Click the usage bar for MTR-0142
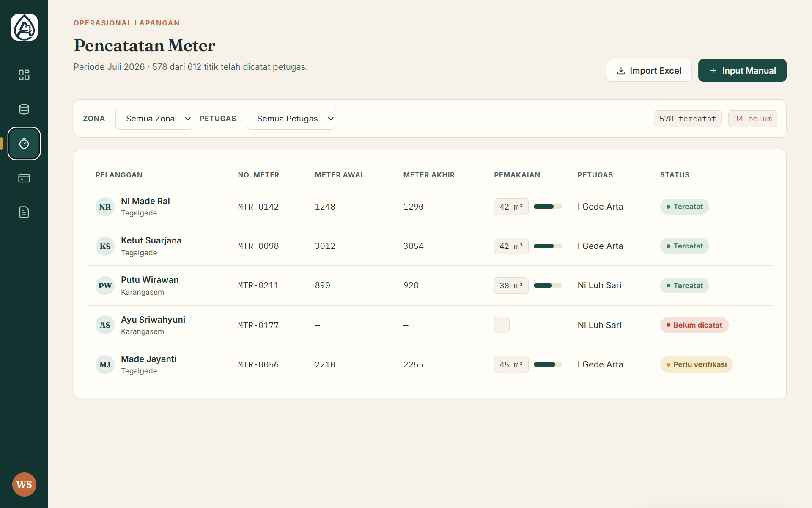 [548, 207]
